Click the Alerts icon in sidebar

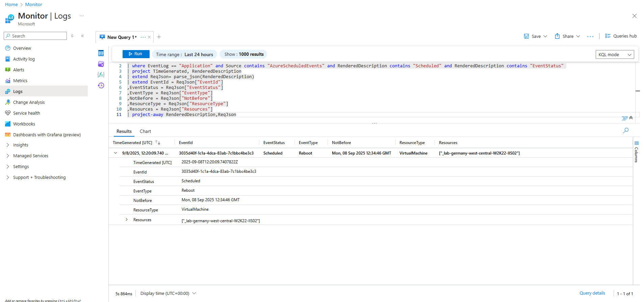(x=8, y=70)
